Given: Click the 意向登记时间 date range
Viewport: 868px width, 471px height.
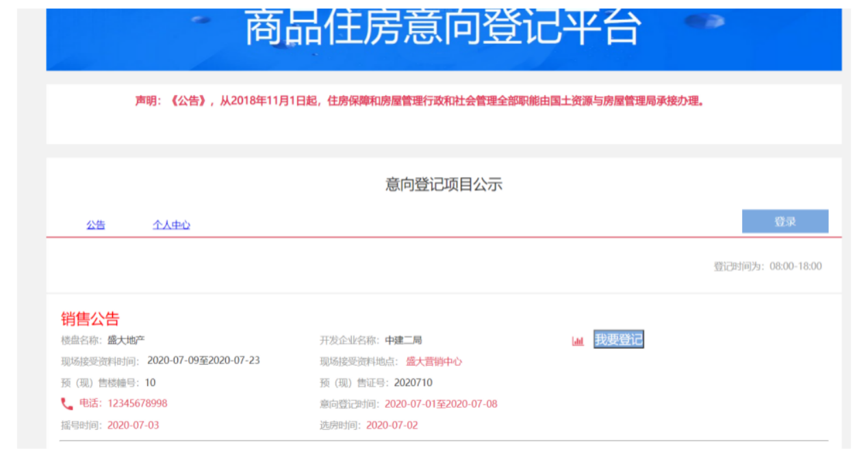Looking at the screenshot, I should coord(440,404).
